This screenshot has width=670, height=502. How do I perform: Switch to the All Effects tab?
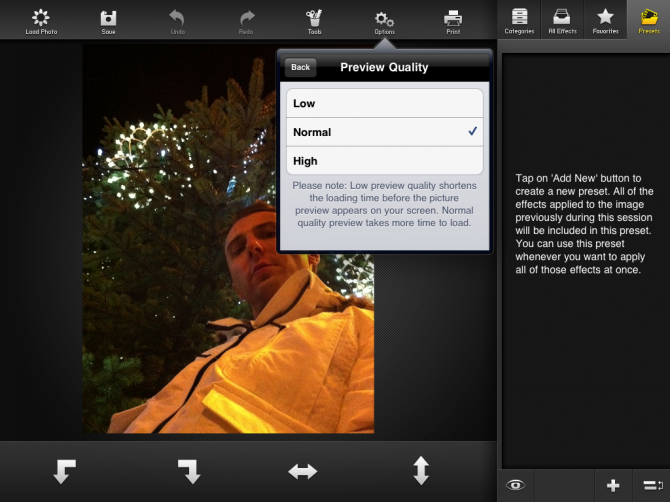pyautogui.click(x=562, y=20)
